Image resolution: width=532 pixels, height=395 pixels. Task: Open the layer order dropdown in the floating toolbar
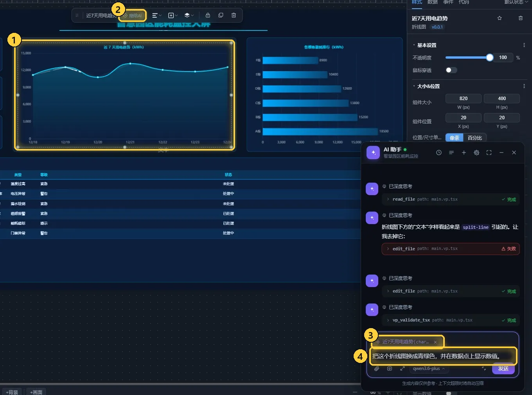(x=189, y=15)
